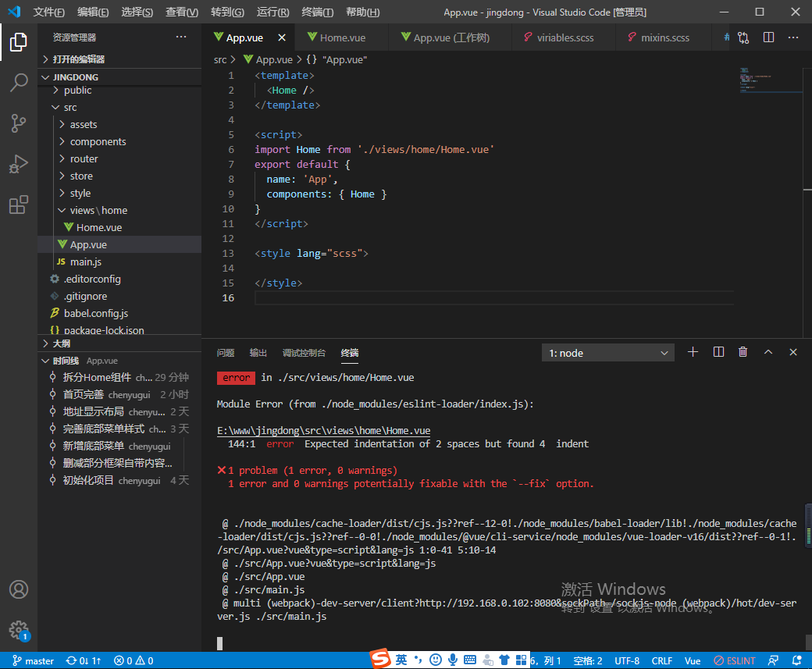Collapse the views\home folder
Image resolution: width=812 pixels, height=669 pixels.
(119, 210)
